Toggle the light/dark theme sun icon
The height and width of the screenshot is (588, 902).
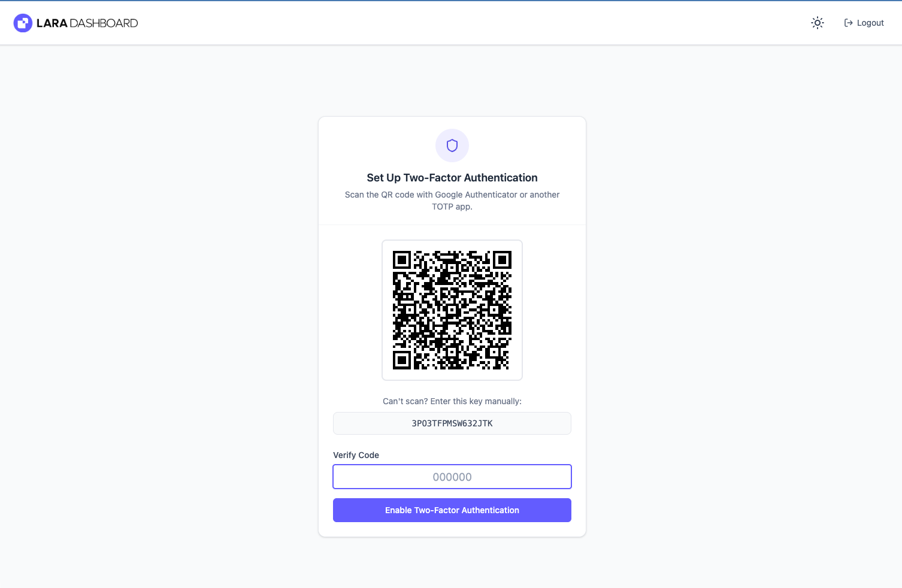coord(818,23)
